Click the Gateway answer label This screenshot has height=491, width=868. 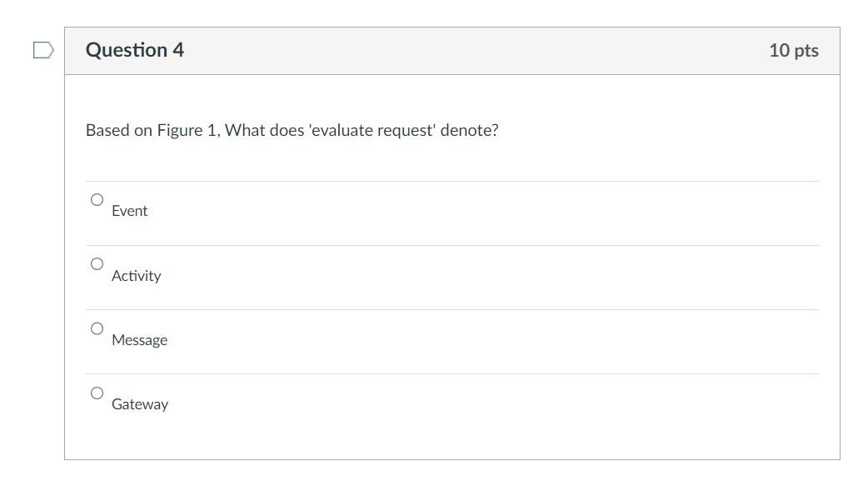coord(140,403)
